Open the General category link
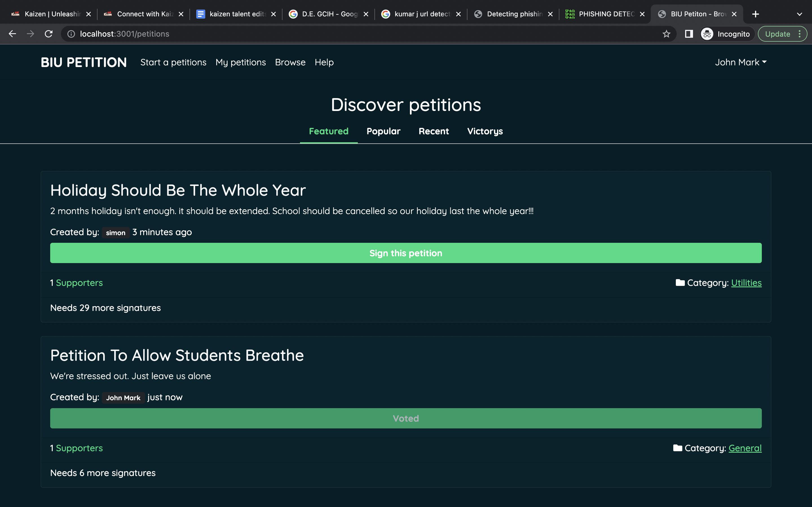 (x=745, y=448)
